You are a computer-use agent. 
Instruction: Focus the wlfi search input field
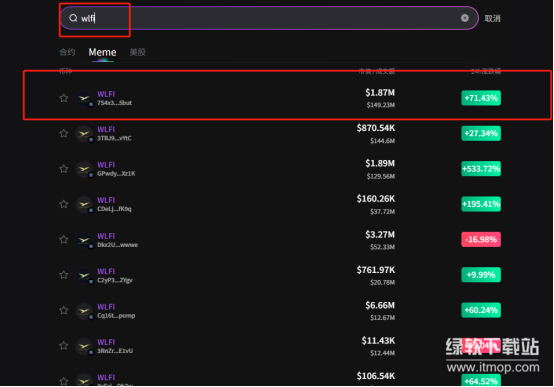tap(269, 18)
